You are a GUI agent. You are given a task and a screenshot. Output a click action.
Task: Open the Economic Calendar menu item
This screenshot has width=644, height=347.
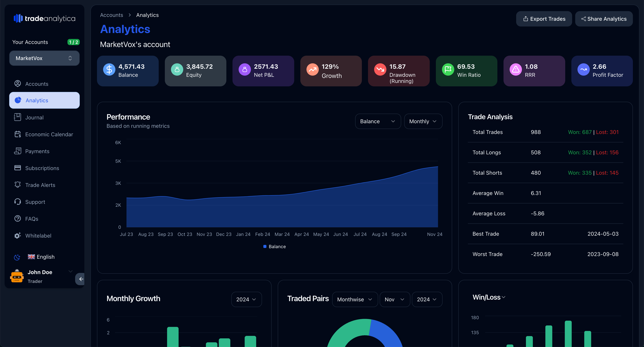[x=44, y=134]
